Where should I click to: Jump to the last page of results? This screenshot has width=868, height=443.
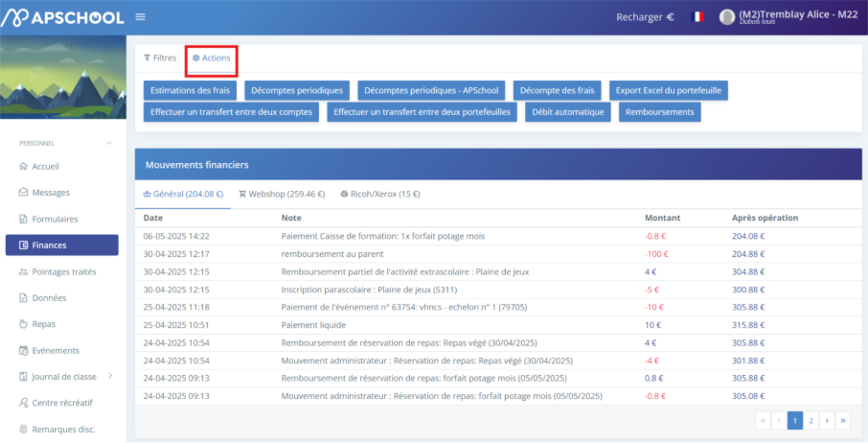[x=843, y=420]
